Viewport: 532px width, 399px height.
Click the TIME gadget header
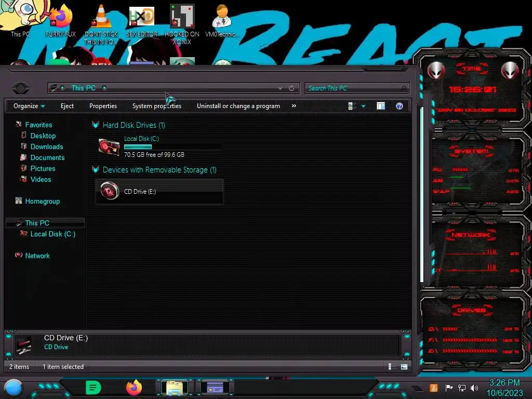click(472, 69)
